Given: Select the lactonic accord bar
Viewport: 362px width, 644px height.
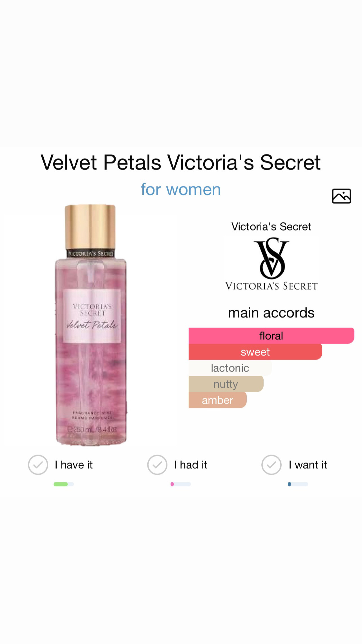Looking at the screenshot, I should [230, 368].
